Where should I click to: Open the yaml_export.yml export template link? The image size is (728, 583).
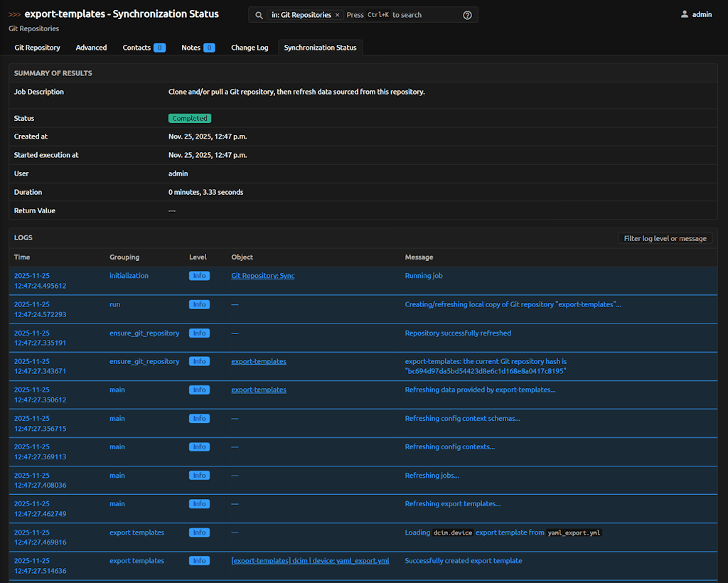pyautogui.click(x=310, y=561)
